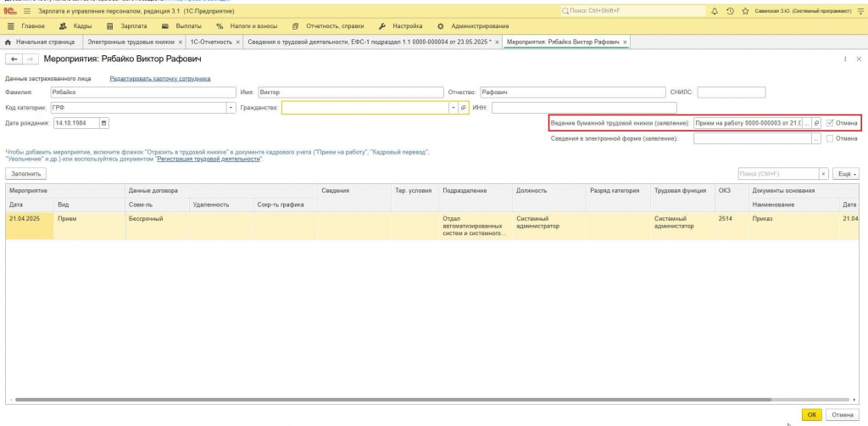The image size is (868, 426).
Task: Uncheck Отмена for paper work book
Action: [x=829, y=123]
